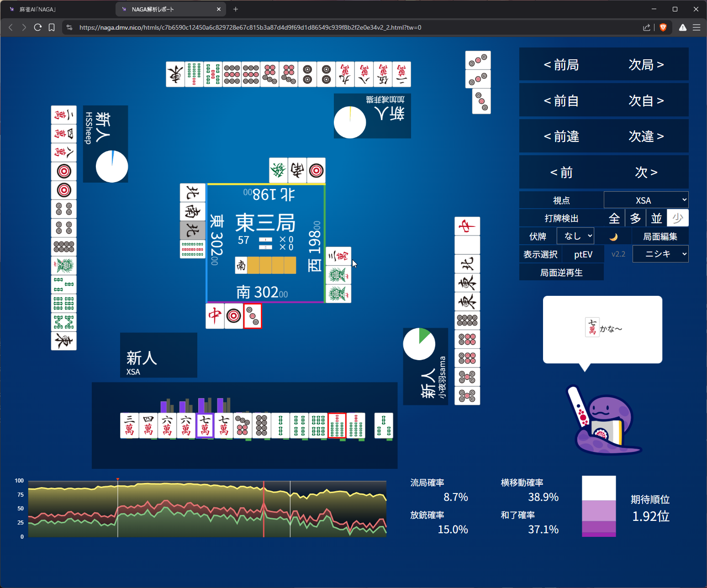Screen dimensions: 707x588
Task: Enable the 少 discard detection level
Action: [x=677, y=218]
